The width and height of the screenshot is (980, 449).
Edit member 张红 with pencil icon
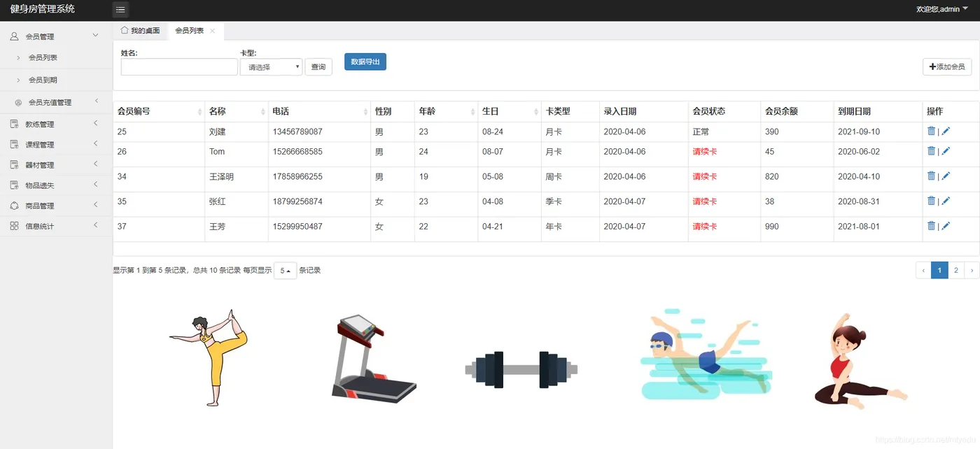(946, 201)
